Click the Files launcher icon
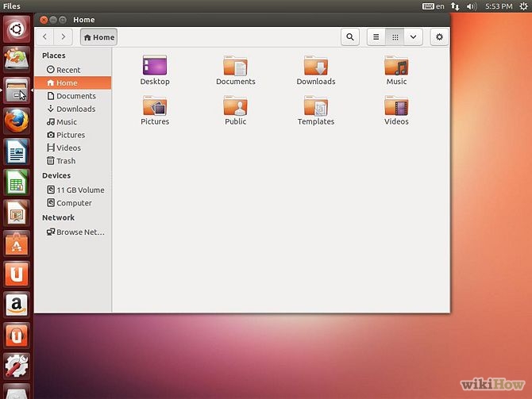This screenshot has width=532, height=399. click(17, 90)
